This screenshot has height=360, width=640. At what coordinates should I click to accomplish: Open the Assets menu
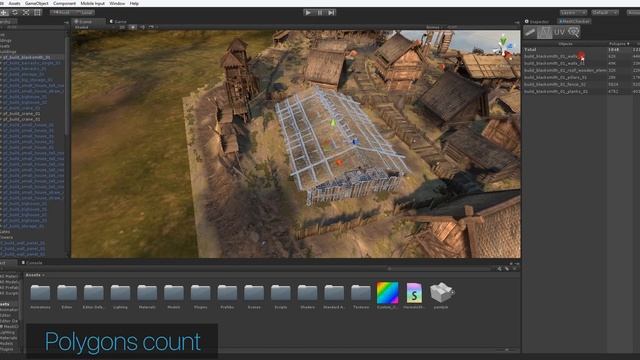14,3
